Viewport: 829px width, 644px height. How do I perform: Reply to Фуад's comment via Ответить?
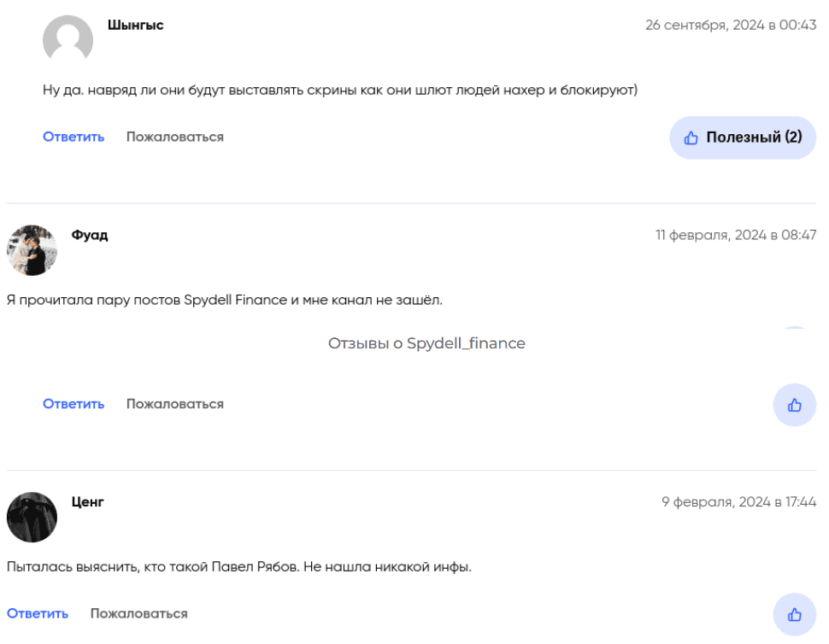point(73,404)
